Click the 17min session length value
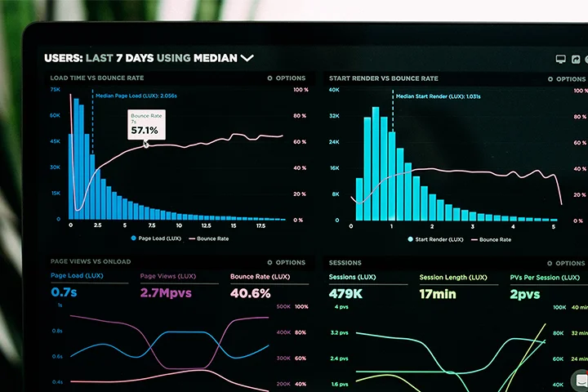 [438, 294]
